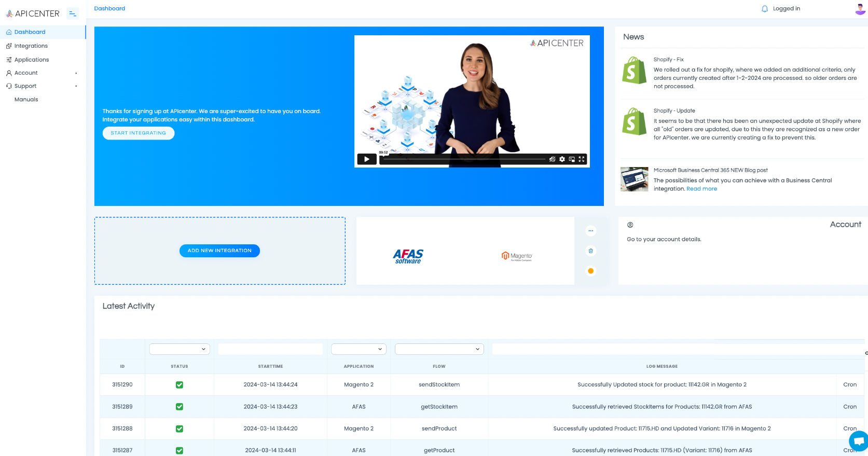Expand the Account sidebar menu
868x456 pixels.
tap(43, 73)
